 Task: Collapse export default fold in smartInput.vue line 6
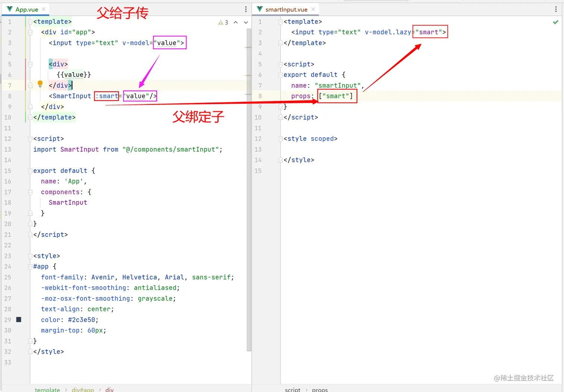281,75
